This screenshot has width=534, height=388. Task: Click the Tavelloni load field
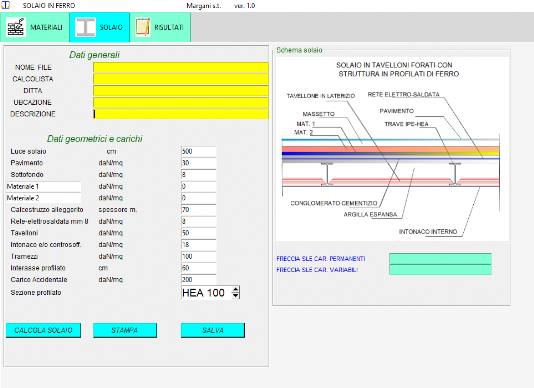[199, 233]
